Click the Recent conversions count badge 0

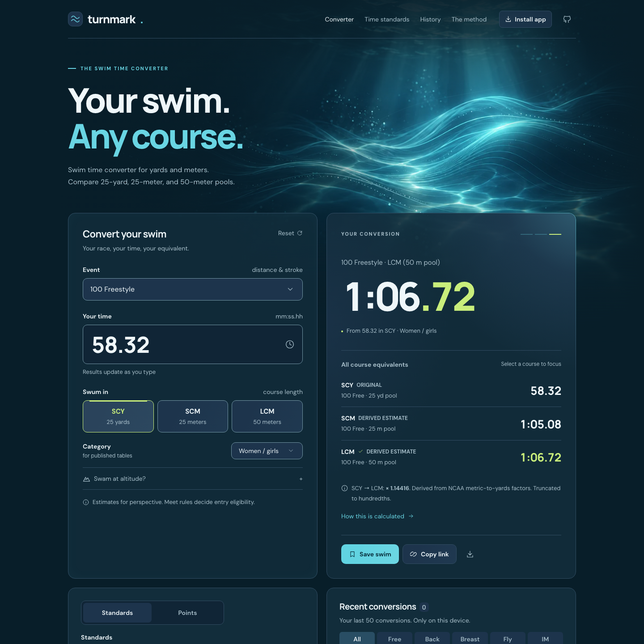tap(424, 607)
